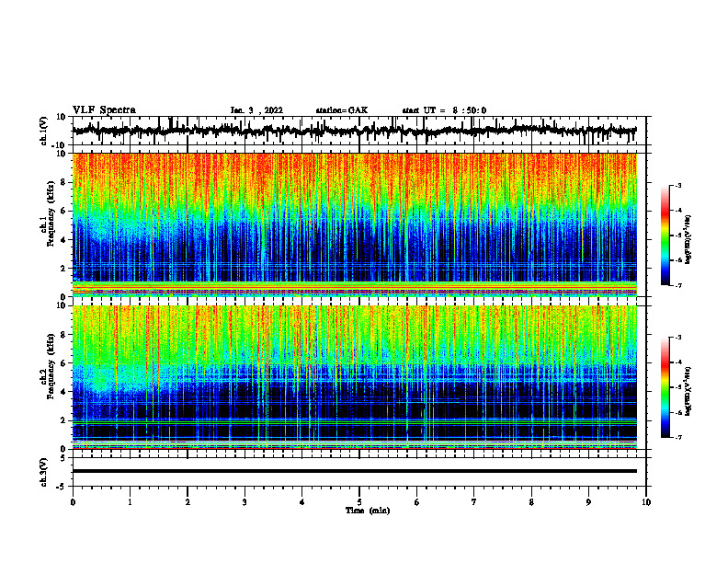Click the "start UT = 8:50:0" text
Image resolution: width=728 pixels, height=563 pixels.
444,110
